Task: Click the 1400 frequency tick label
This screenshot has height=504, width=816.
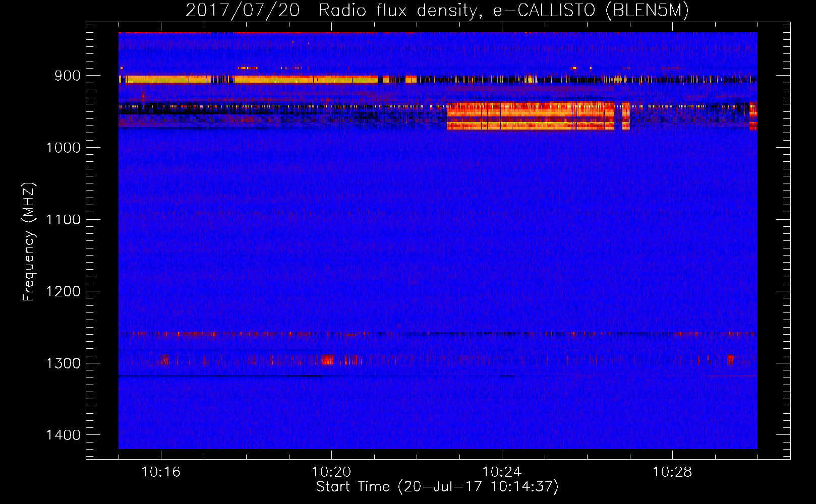Action: pos(63,435)
